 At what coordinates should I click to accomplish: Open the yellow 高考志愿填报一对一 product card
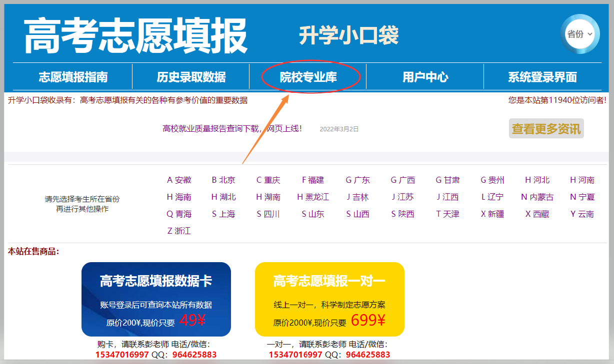pyautogui.click(x=329, y=299)
